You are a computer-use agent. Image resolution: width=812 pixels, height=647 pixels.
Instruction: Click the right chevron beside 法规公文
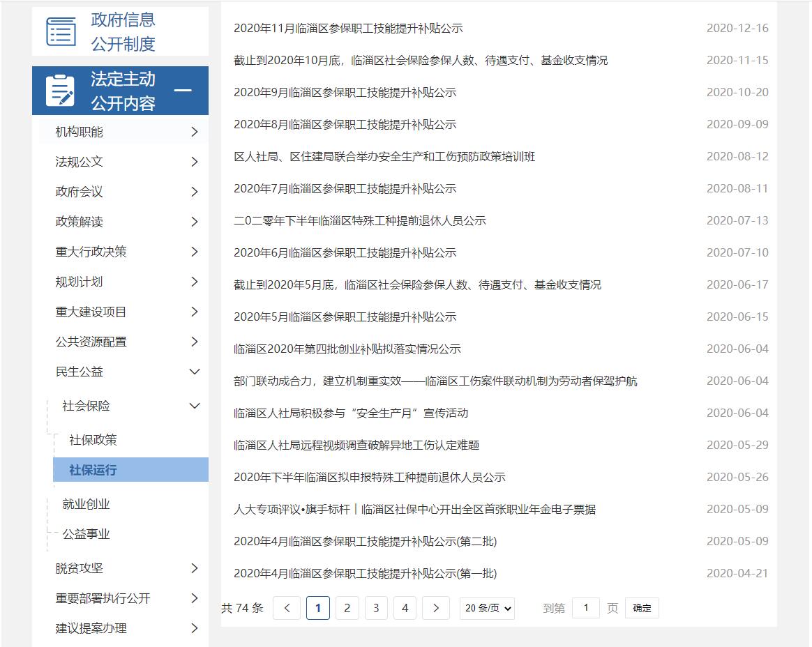[x=195, y=161]
